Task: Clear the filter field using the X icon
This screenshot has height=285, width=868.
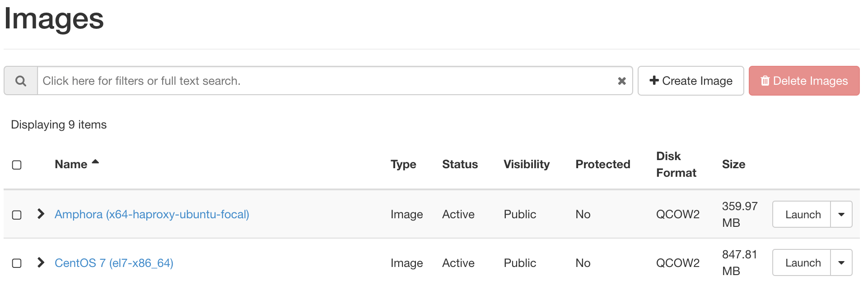Action: 622,80
